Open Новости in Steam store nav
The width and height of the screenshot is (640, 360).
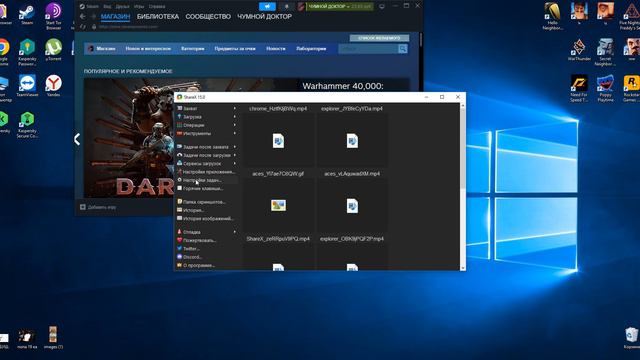276,49
